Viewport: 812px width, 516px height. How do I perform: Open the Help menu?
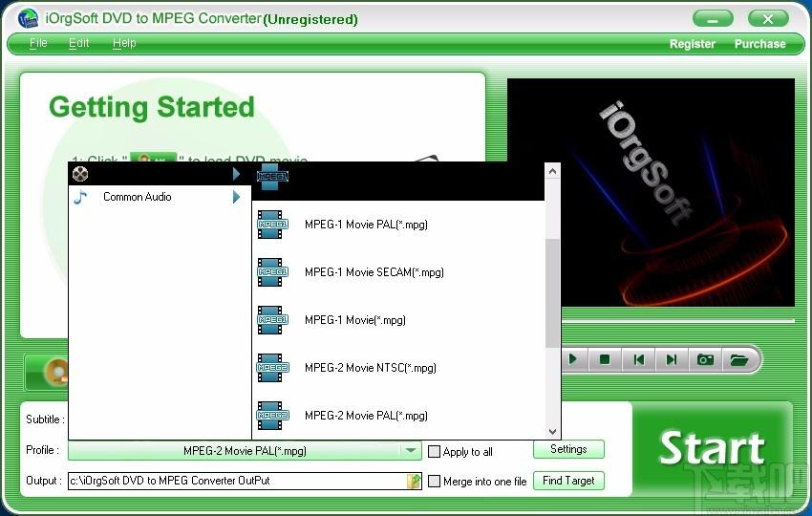pyautogui.click(x=124, y=43)
